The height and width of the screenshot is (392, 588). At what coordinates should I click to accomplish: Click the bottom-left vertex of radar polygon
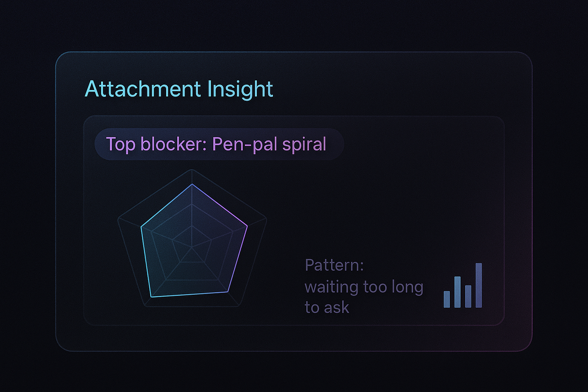152,297
